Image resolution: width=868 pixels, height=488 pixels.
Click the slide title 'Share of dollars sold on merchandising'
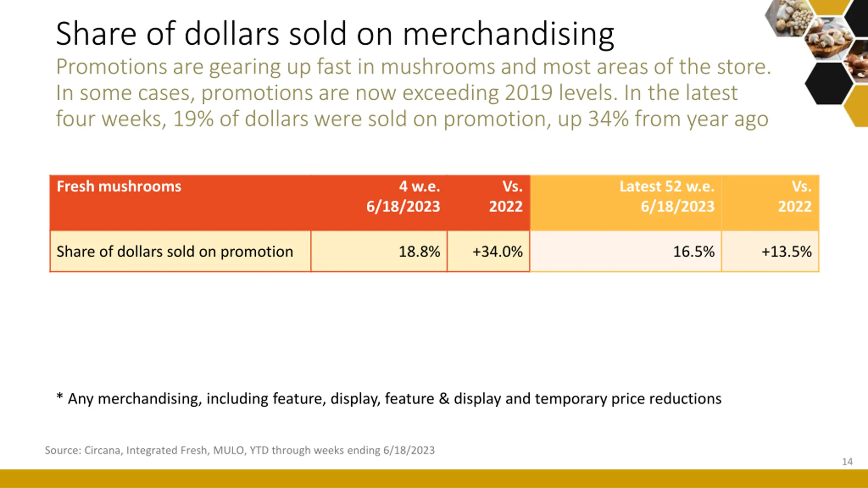click(x=335, y=34)
